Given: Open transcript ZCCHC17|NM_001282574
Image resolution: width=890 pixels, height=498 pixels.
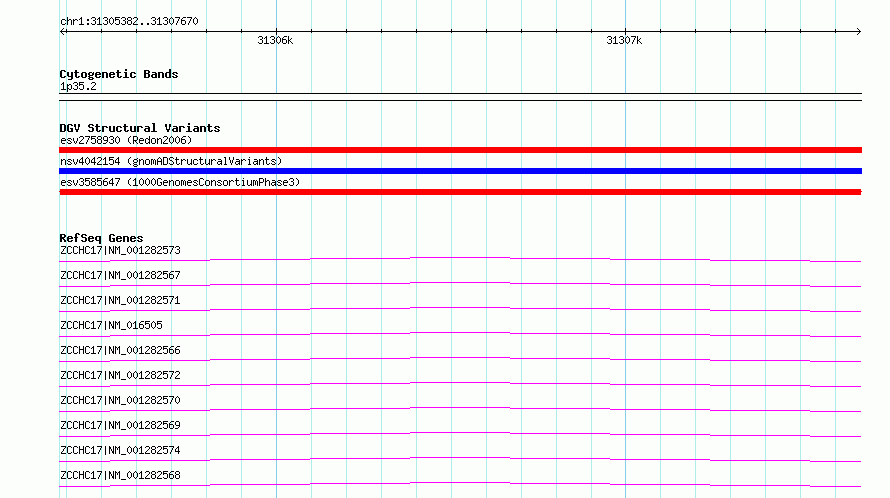Looking at the screenshot, I should pyautogui.click(x=120, y=450).
